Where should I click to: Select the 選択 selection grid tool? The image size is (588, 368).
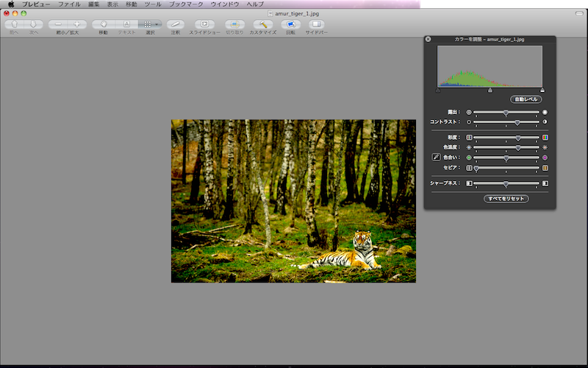point(148,24)
